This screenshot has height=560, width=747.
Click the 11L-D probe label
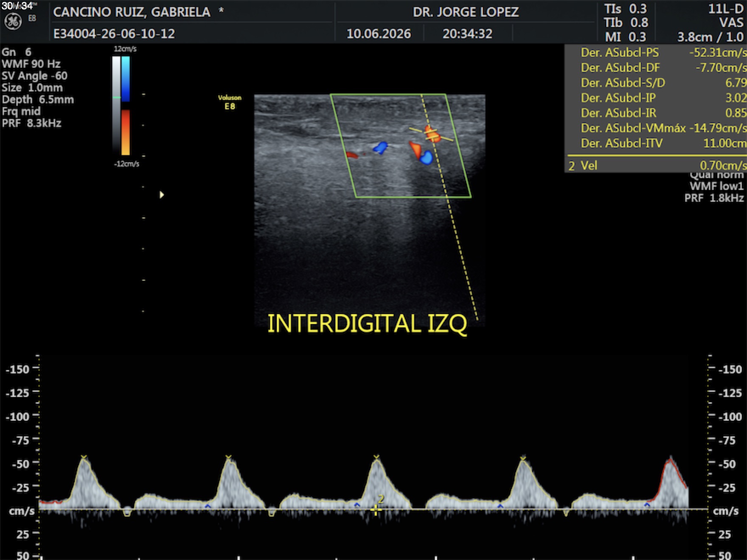pos(726,9)
